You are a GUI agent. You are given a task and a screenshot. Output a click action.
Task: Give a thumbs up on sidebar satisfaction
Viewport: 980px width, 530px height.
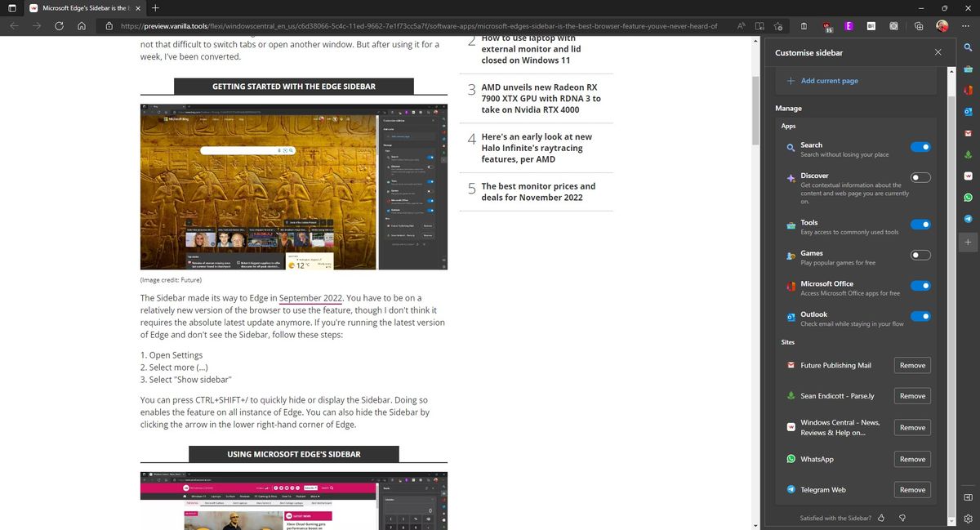(881, 518)
